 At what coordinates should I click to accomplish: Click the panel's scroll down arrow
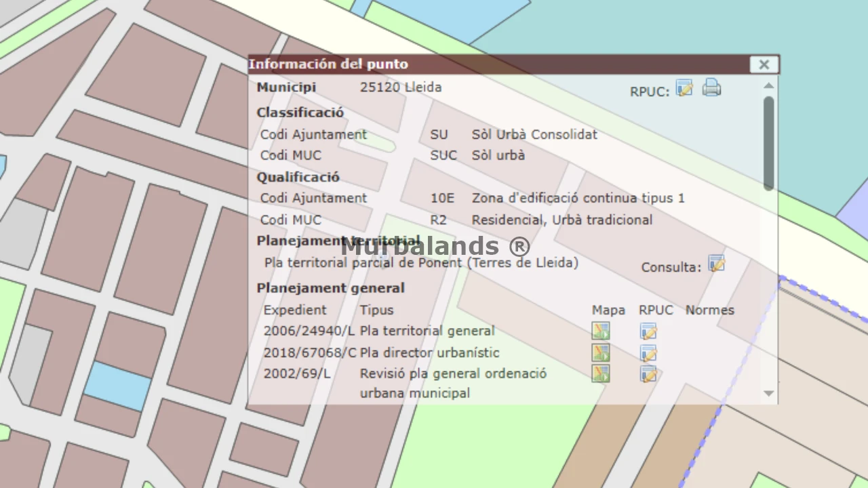tap(768, 393)
